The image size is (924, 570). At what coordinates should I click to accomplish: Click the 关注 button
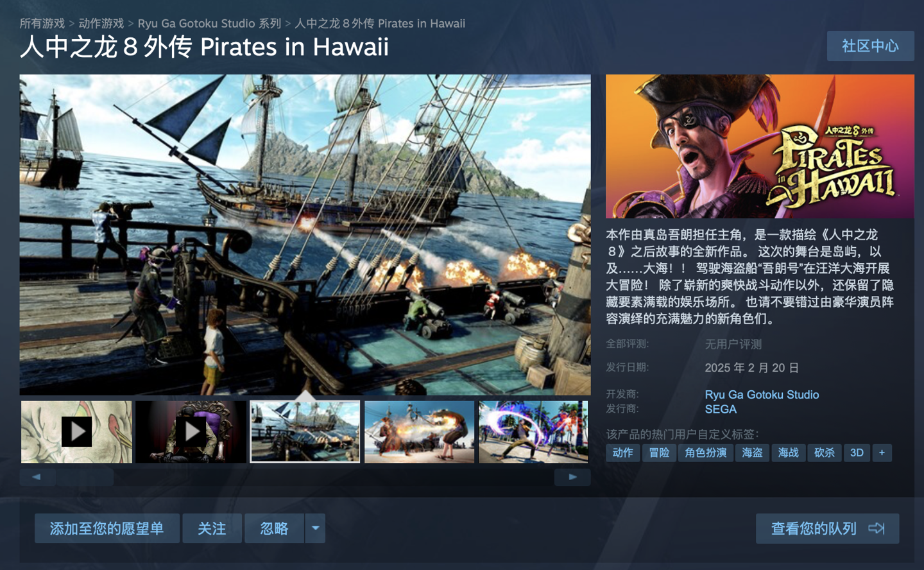[212, 528]
